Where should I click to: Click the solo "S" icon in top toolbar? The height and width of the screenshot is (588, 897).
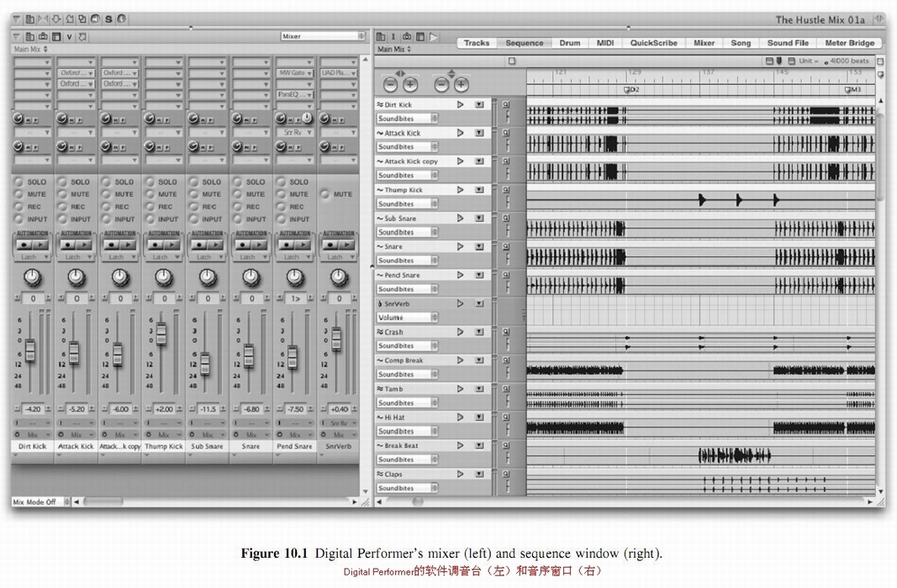click(108, 19)
